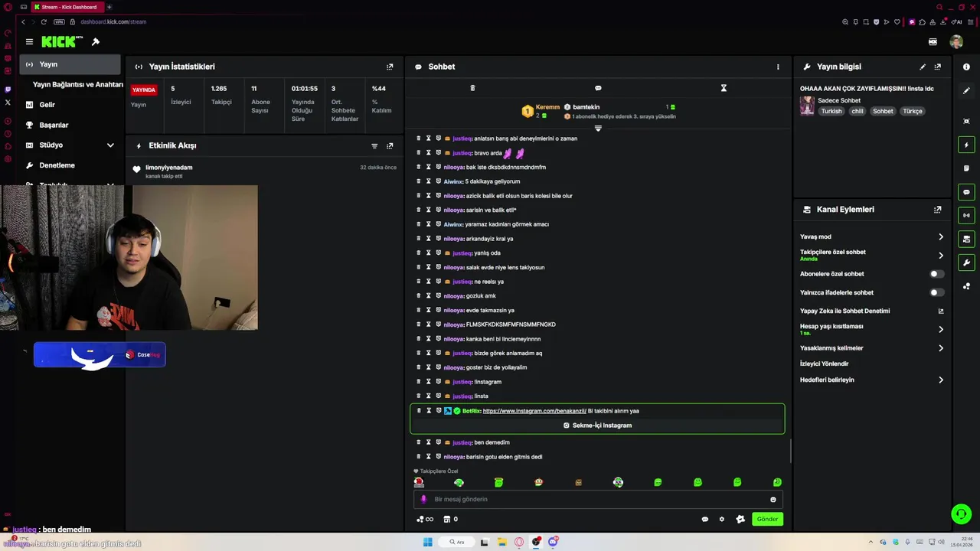Pop out the Etkinlik Akışı panel

point(390,145)
